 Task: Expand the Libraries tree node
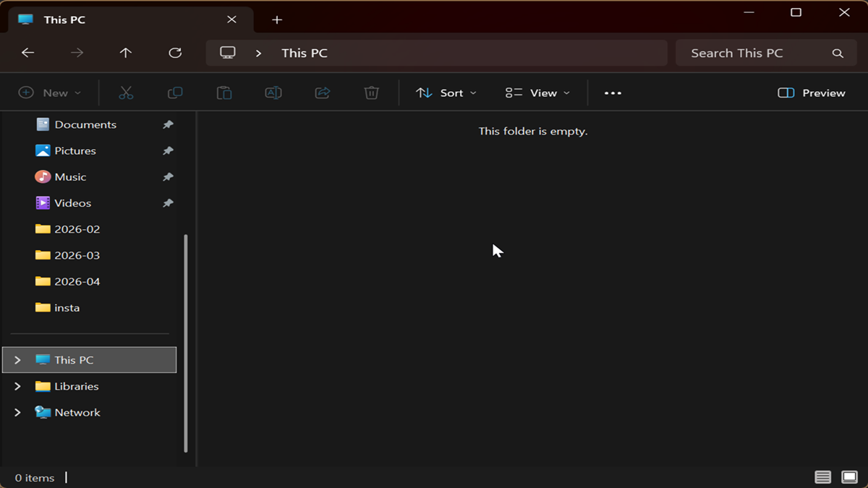tap(17, 386)
